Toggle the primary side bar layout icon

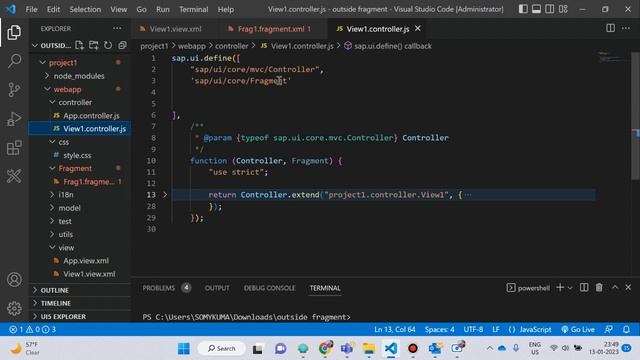pyautogui.click(x=523, y=9)
